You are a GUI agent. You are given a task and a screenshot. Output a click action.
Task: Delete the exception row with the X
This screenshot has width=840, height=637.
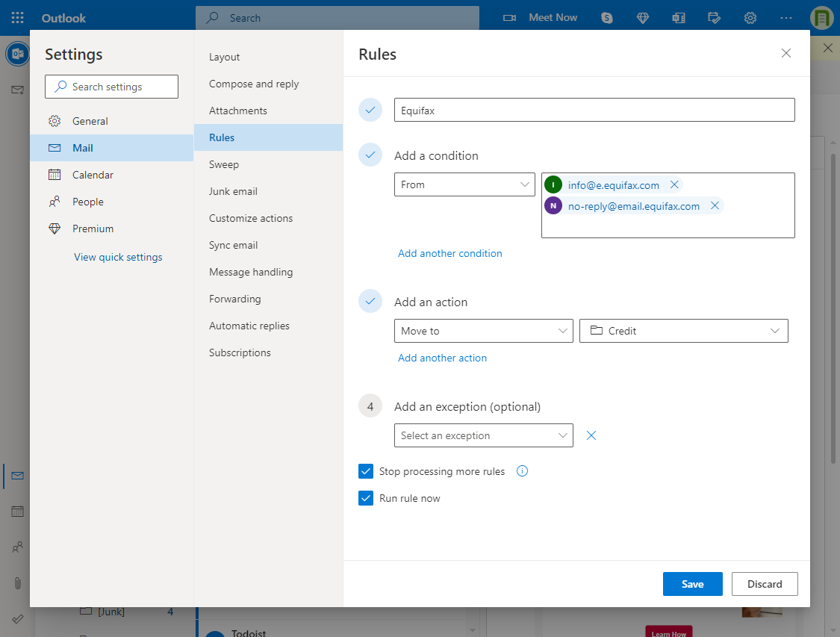591,435
